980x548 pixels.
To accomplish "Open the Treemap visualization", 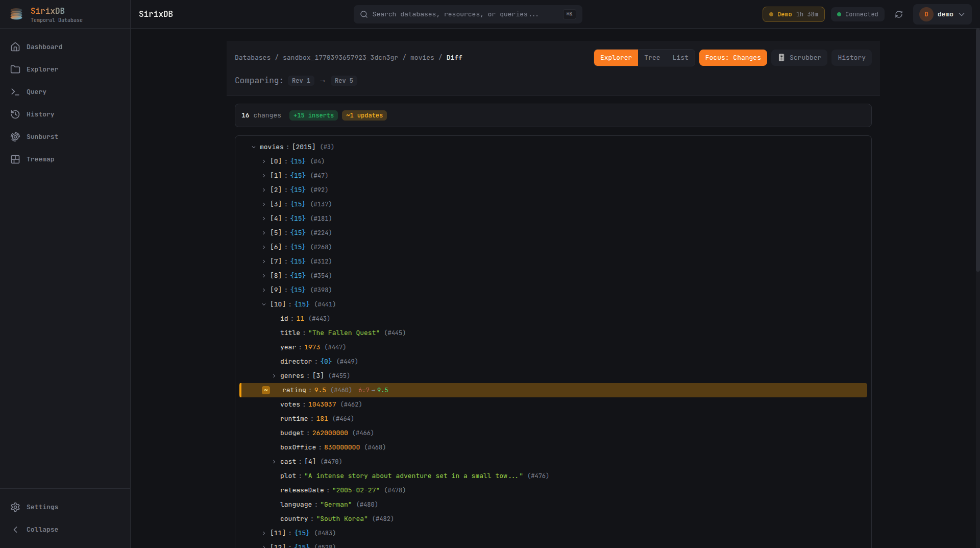I will coord(40,159).
